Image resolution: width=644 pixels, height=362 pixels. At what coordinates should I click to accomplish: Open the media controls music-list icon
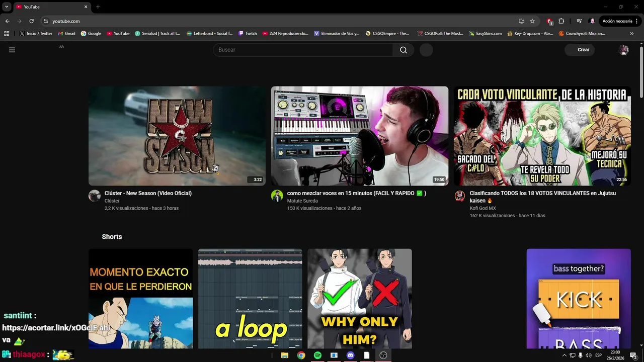tap(579, 21)
